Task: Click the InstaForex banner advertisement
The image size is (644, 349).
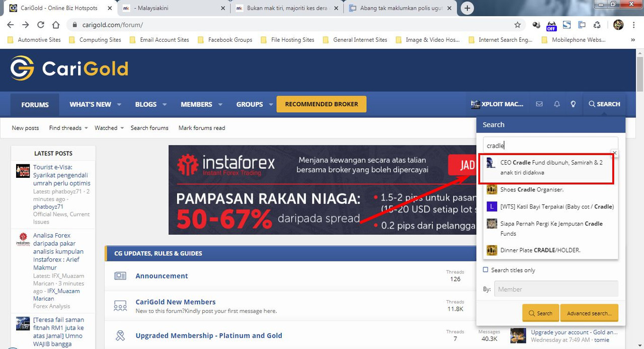Action: coord(323,190)
